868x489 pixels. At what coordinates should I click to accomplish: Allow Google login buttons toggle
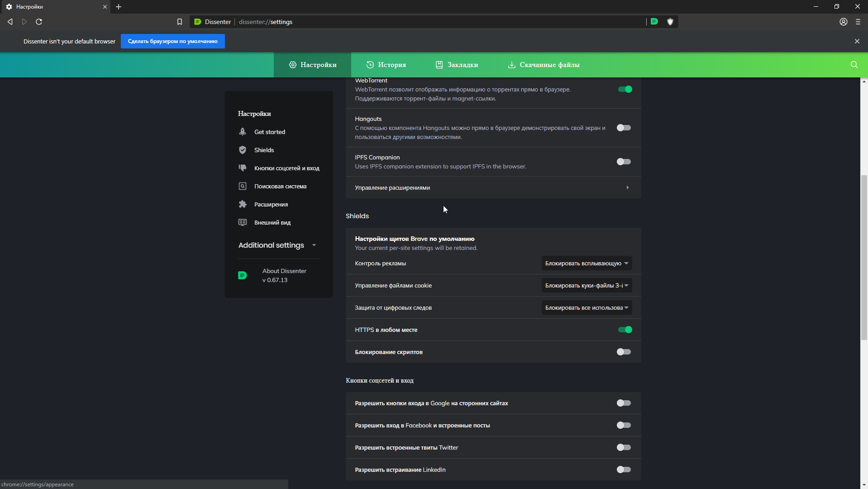click(x=624, y=403)
